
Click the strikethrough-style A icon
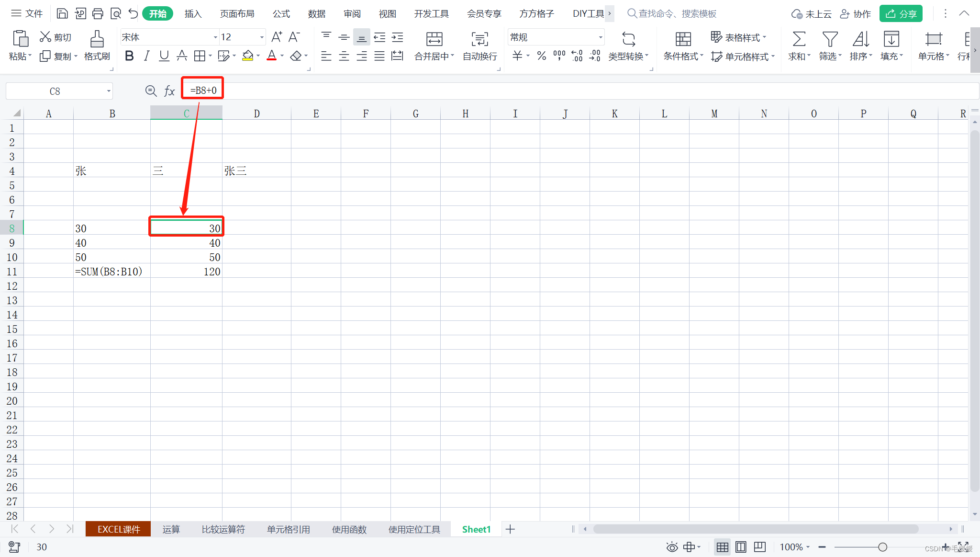pyautogui.click(x=182, y=56)
